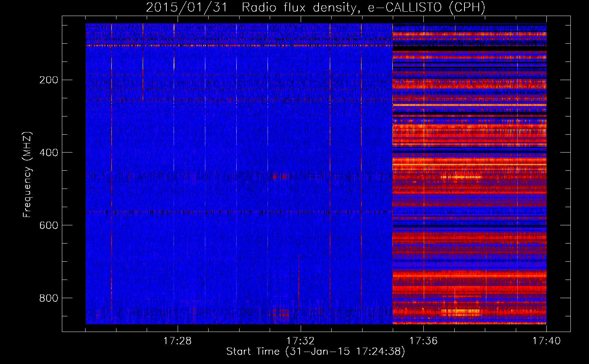Click the 200 frequency tick label
This screenshot has height=364, width=589.
coord(49,80)
